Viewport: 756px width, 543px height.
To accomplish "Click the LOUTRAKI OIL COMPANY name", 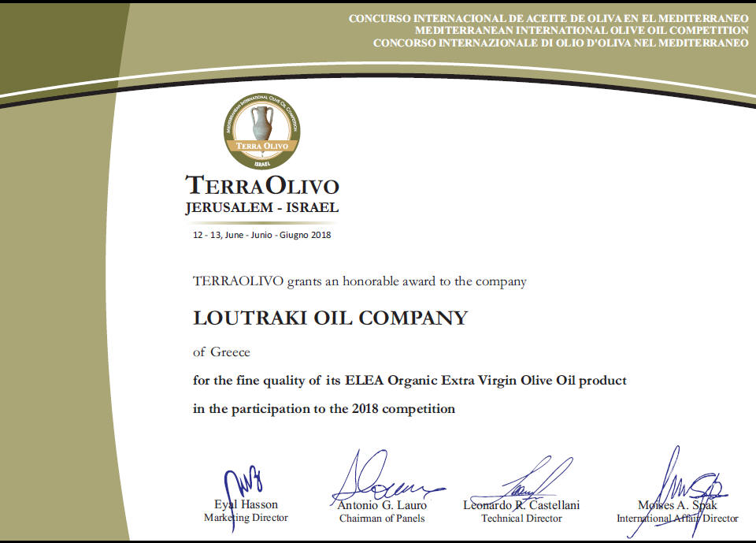I will 331,318.
